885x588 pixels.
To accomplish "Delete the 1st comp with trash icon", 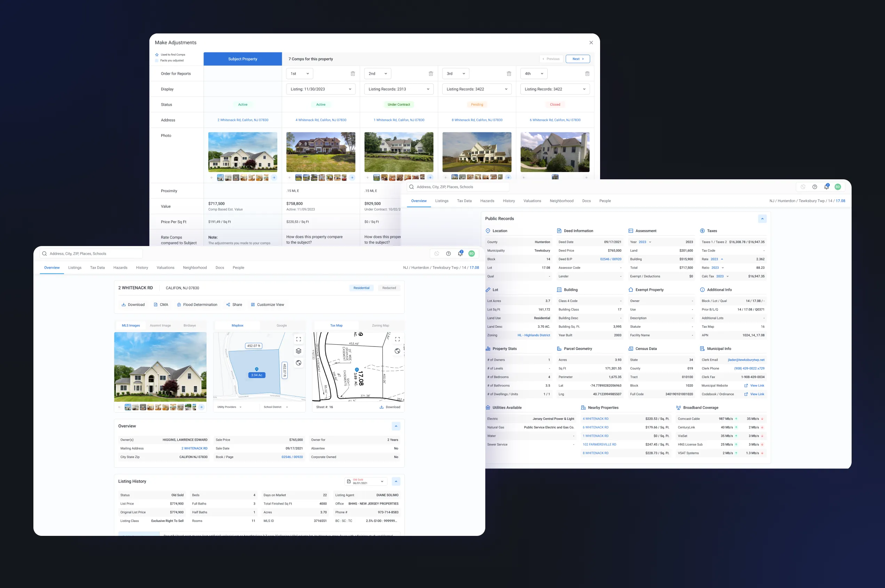I will point(352,74).
